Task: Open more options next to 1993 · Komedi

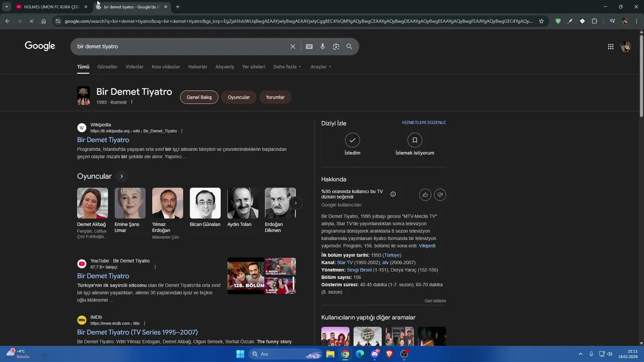Action: [132, 102]
